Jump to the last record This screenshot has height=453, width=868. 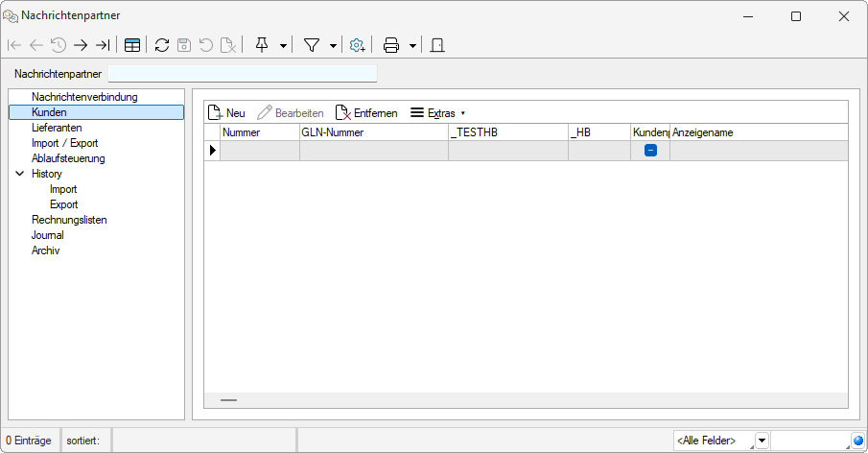click(x=103, y=45)
